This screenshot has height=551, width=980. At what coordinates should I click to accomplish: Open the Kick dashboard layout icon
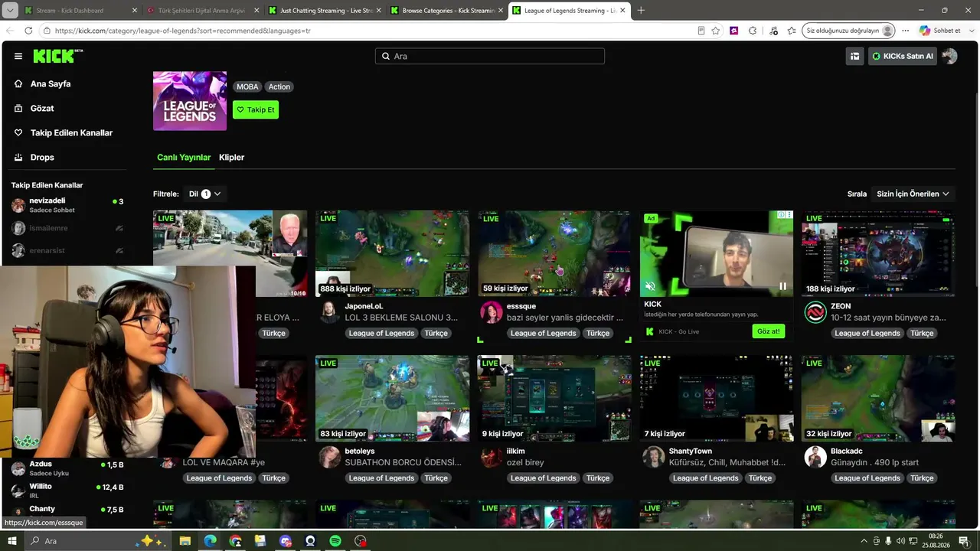(x=854, y=56)
